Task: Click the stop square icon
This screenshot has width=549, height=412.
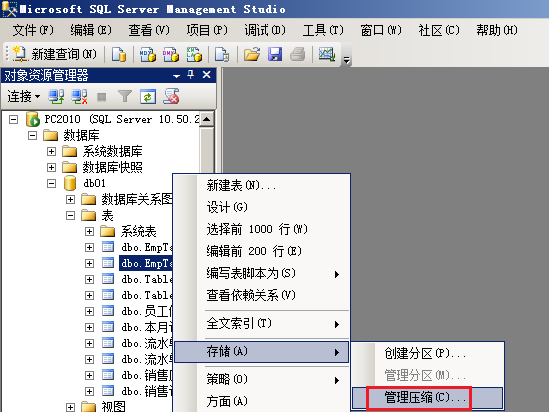Action: (102, 97)
